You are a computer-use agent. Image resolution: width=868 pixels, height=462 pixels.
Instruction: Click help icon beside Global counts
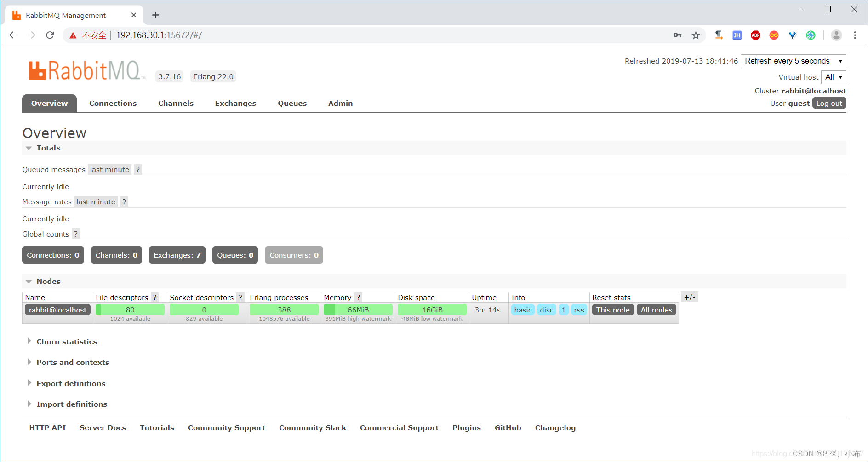[76, 234]
